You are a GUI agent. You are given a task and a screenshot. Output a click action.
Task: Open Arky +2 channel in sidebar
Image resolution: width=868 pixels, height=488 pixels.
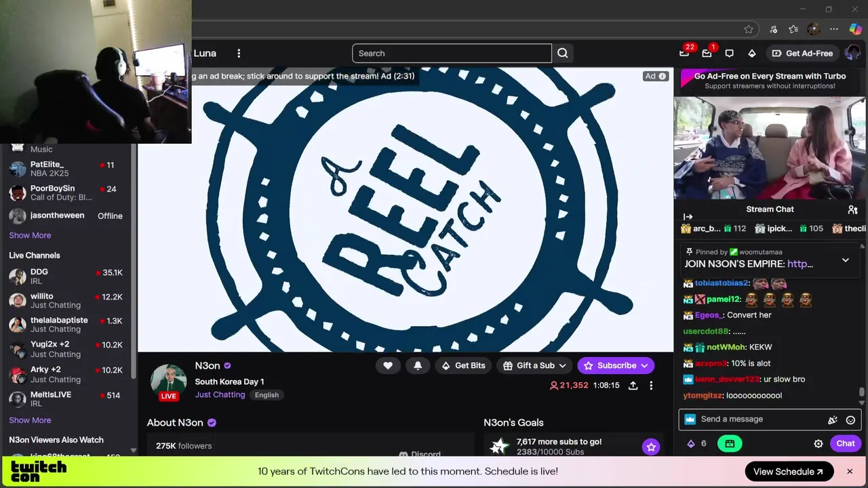[x=66, y=374]
